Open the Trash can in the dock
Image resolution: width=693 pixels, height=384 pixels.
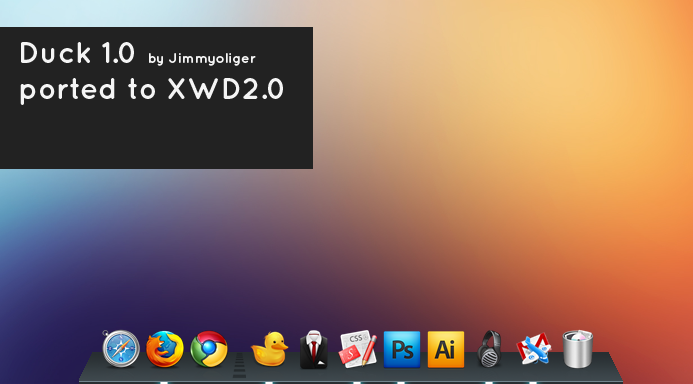click(x=578, y=349)
